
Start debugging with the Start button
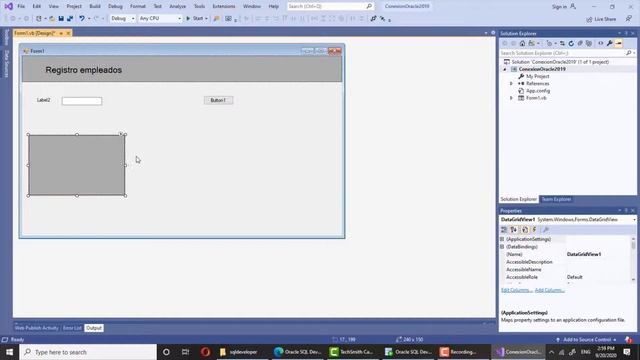(x=195, y=19)
